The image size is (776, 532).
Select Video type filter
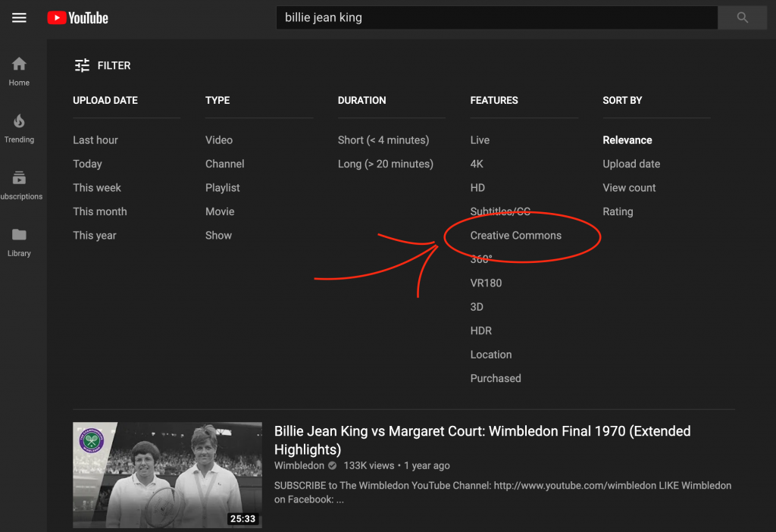(219, 140)
